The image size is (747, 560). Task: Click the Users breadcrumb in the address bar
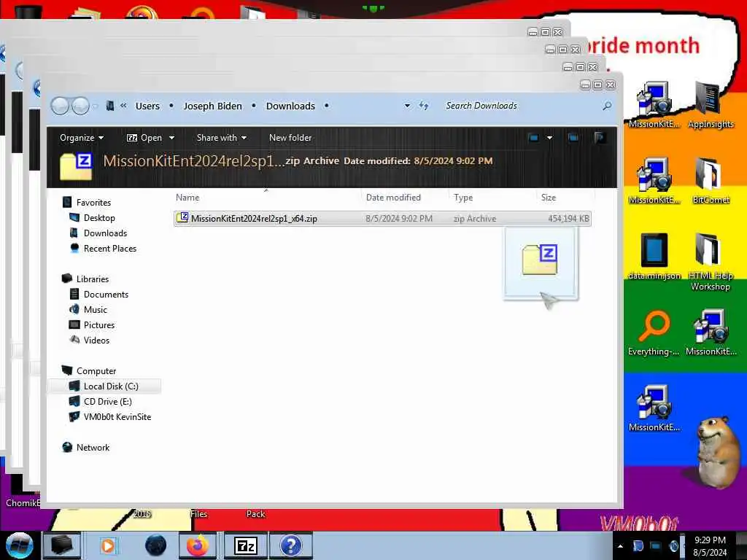tap(147, 106)
